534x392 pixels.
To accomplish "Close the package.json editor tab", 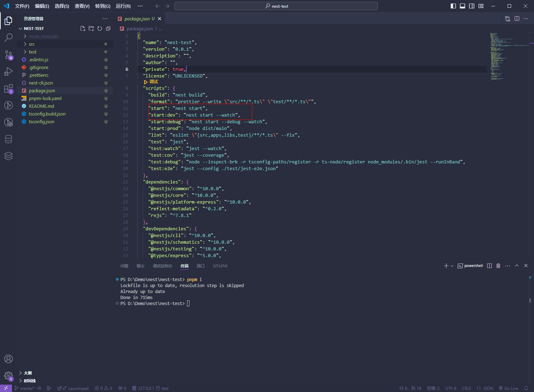I will tap(160, 19).
